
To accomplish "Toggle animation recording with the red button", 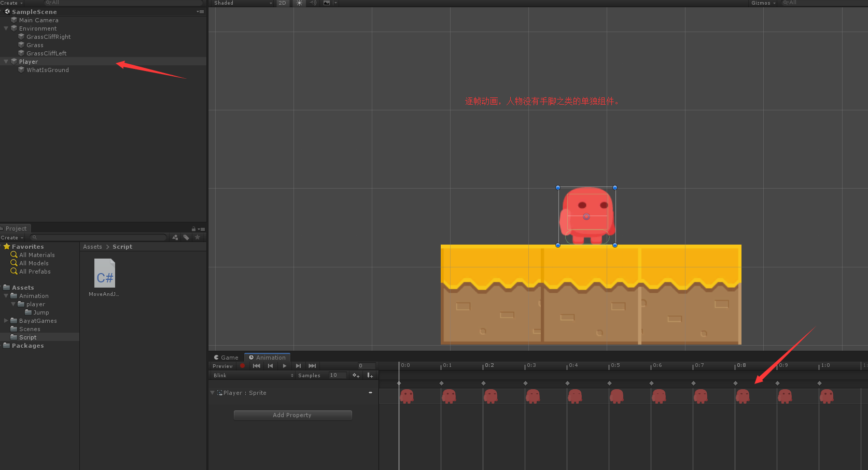I will pos(242,366).
